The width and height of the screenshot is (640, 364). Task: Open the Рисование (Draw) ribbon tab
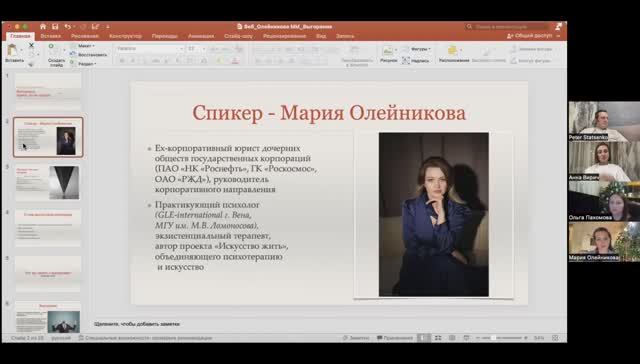point(84,36)
